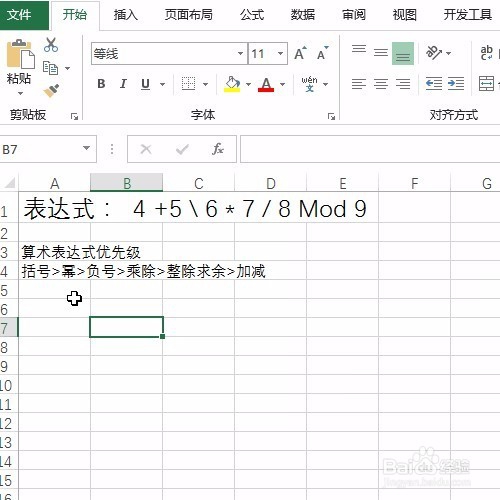Expand the Paste options arrow
Image resolution: width=500 pixels, height=500 pixels.
20,93
